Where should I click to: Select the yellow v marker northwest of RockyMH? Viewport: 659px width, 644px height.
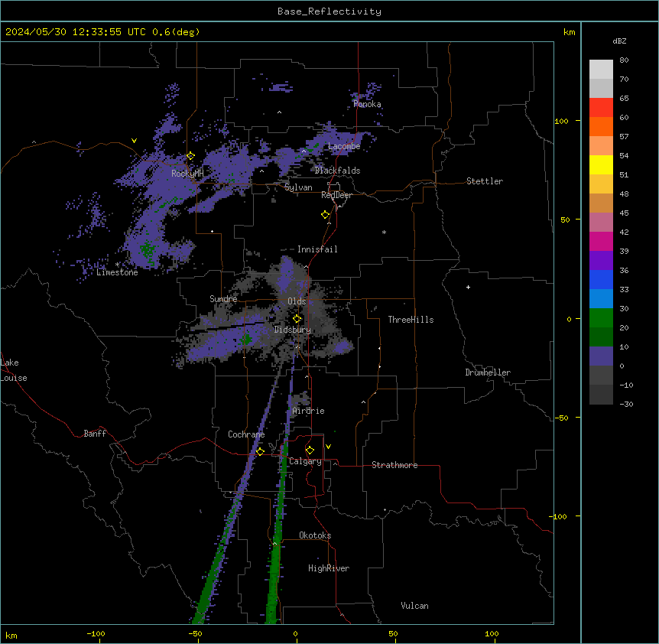[x=134, y=141]
